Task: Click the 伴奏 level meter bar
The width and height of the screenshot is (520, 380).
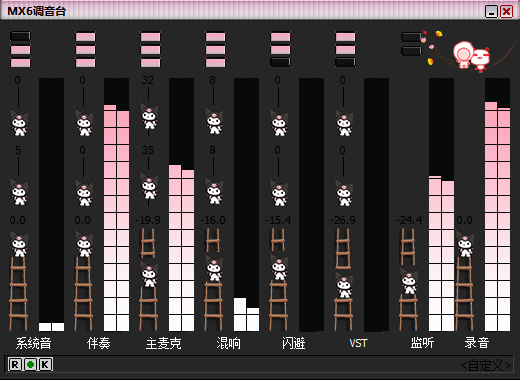Action: (116, 205)
